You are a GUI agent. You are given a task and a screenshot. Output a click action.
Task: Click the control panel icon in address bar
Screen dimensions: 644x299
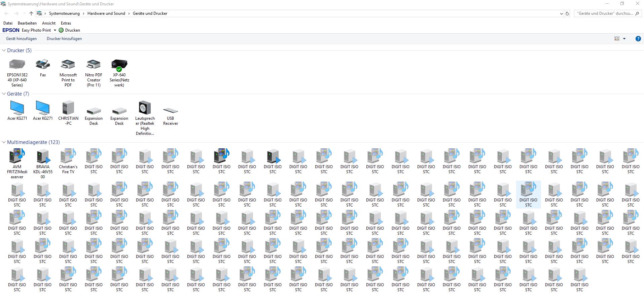[39, 13]
